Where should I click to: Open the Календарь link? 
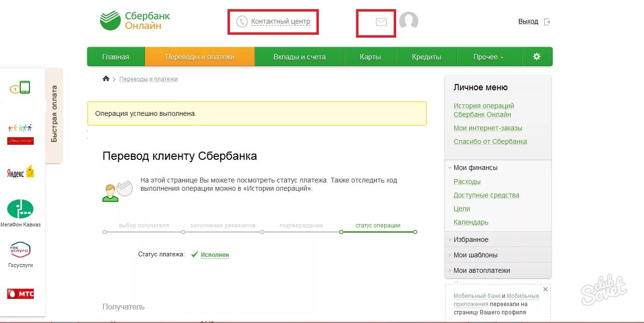coord(471,222)
